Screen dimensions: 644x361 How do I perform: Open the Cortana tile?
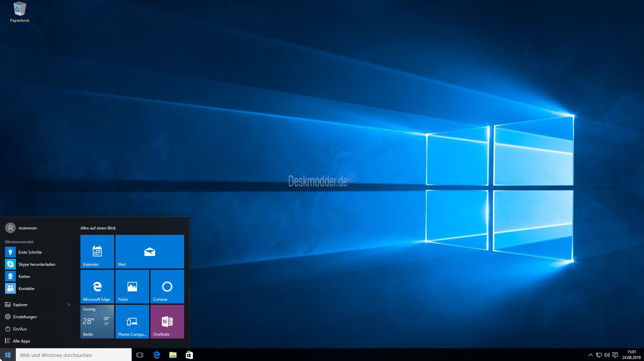pyautogui.click(x=167, y=287)
